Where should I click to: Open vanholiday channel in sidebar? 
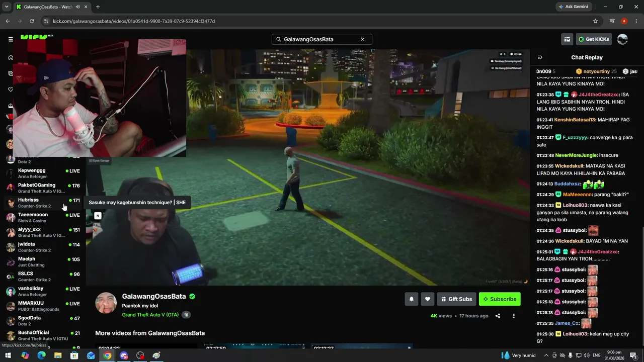coord(43,291)
